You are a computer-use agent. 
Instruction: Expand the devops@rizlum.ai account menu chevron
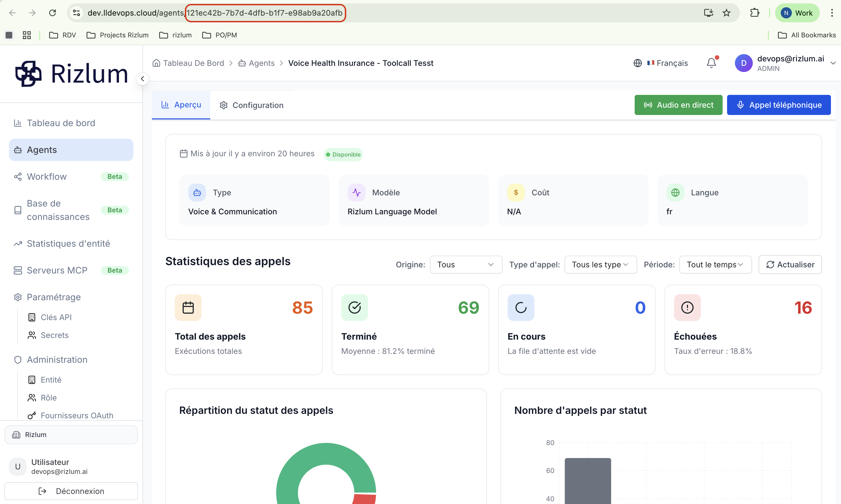[x=833, y=63]
